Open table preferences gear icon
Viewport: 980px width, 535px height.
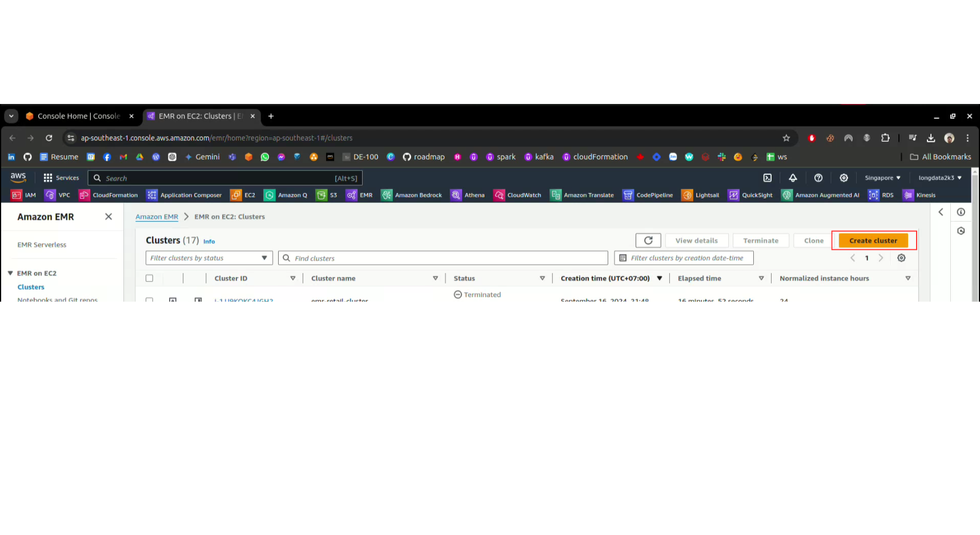click(x=901, y=258)
